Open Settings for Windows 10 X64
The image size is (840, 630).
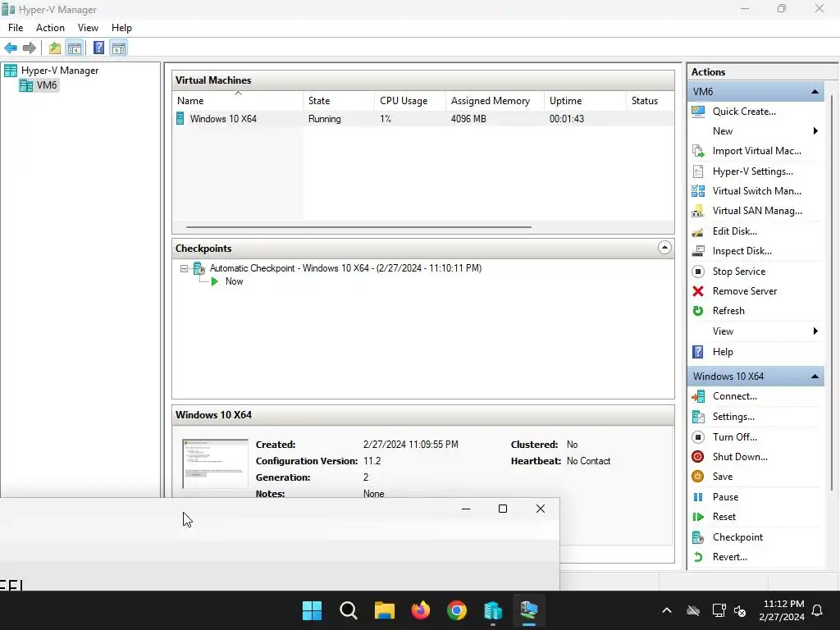733,417
